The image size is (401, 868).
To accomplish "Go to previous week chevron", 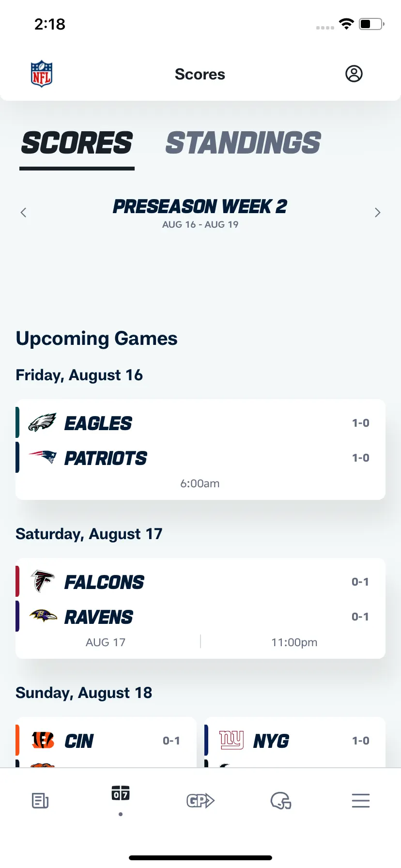I will pos(23,213).
